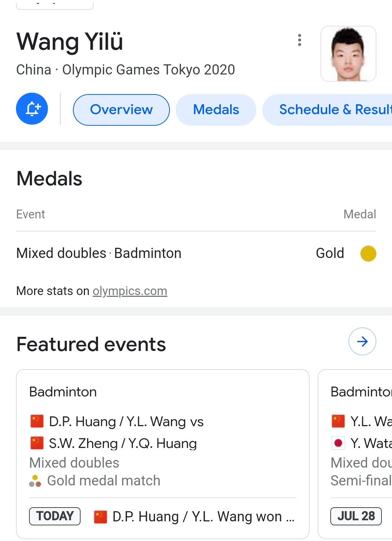Tap Japan flag in the semi-final card
392x541 pixels.
338,443
